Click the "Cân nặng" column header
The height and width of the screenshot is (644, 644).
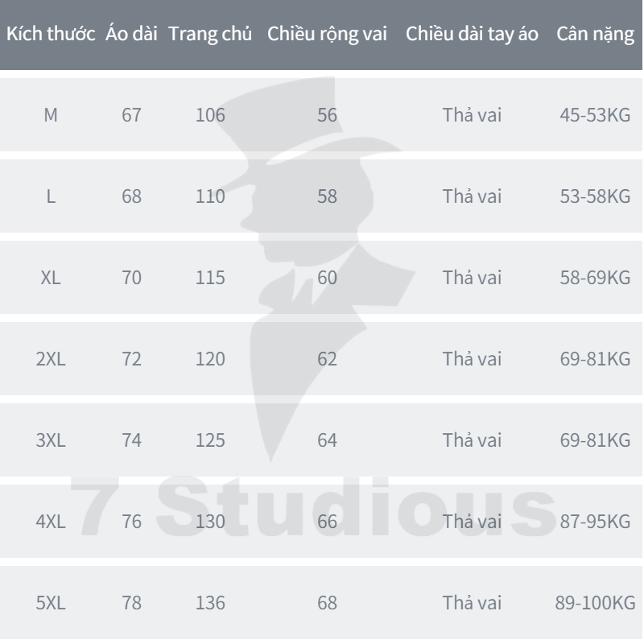(595, 35)
